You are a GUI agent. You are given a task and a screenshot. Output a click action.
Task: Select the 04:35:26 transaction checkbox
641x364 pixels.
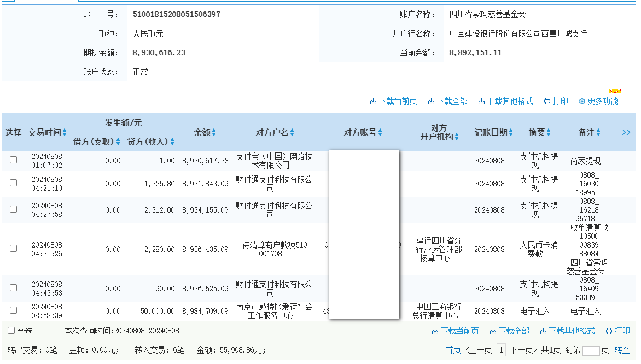14,248
